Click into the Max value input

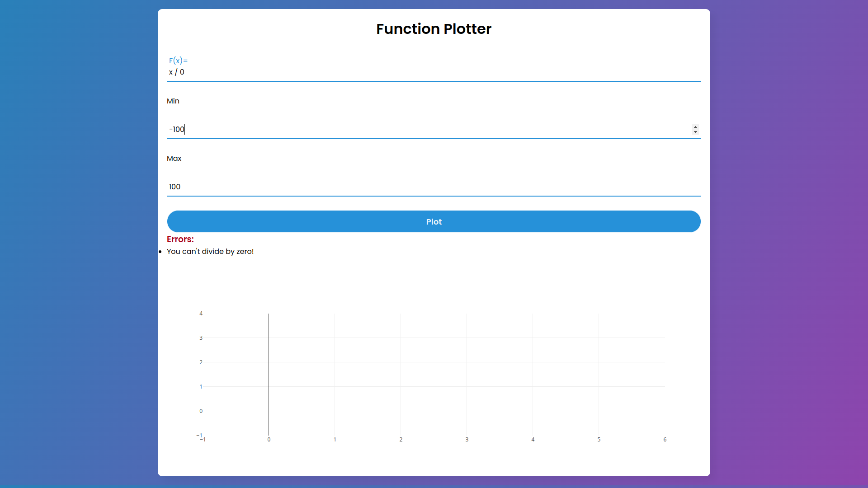(433, 187)
